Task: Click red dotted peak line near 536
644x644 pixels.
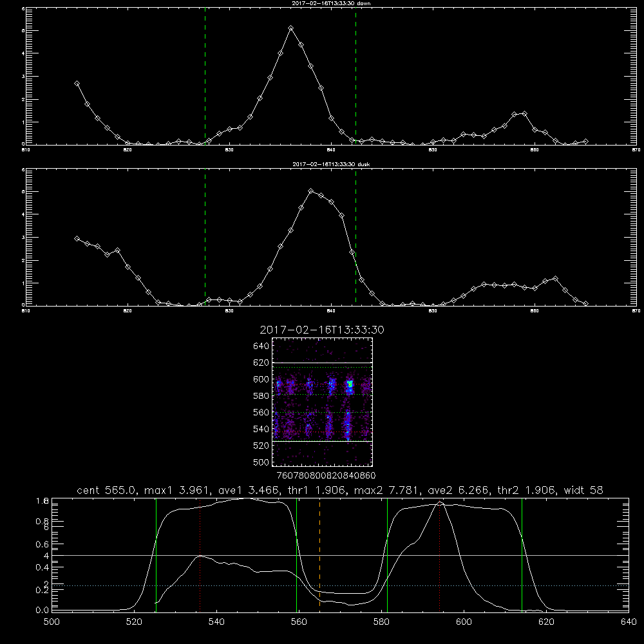Action: pyautogui.click(x=200, y=554)
